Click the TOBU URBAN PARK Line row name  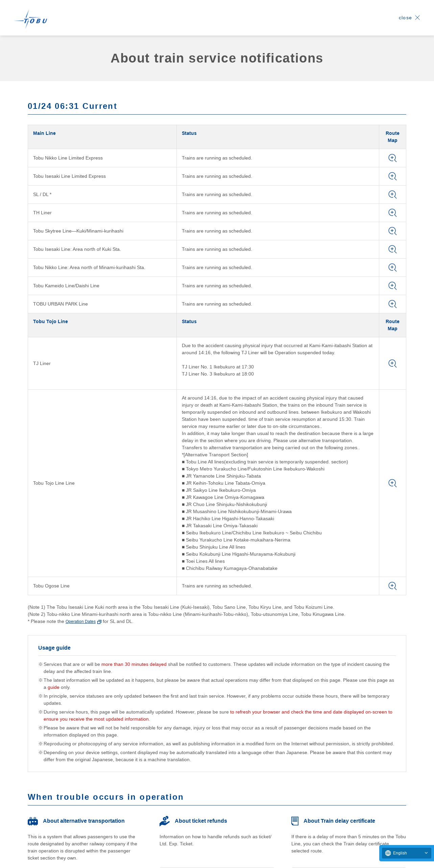click(61, 304)
